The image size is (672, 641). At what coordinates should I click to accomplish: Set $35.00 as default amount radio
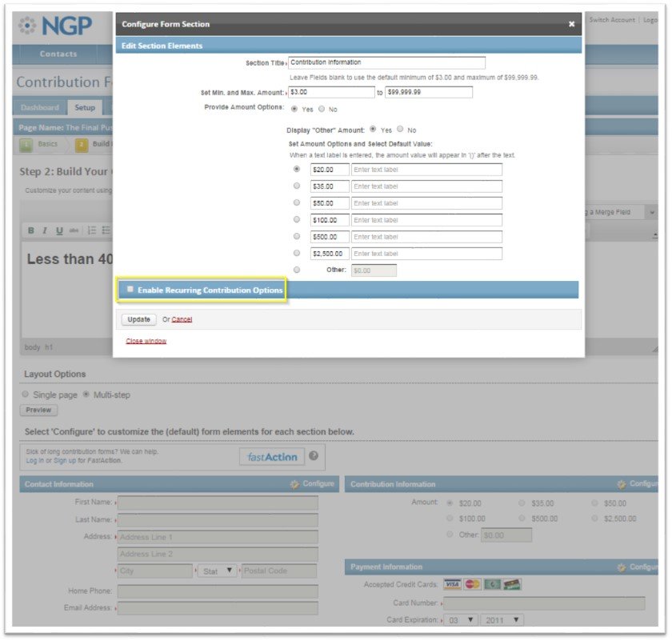click(x=297, y=186)
